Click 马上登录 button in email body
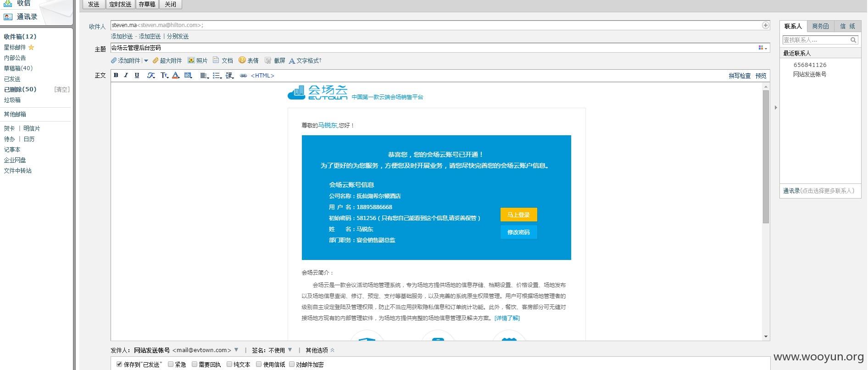Viewport: 868px width, 370px height. point(518,215)
